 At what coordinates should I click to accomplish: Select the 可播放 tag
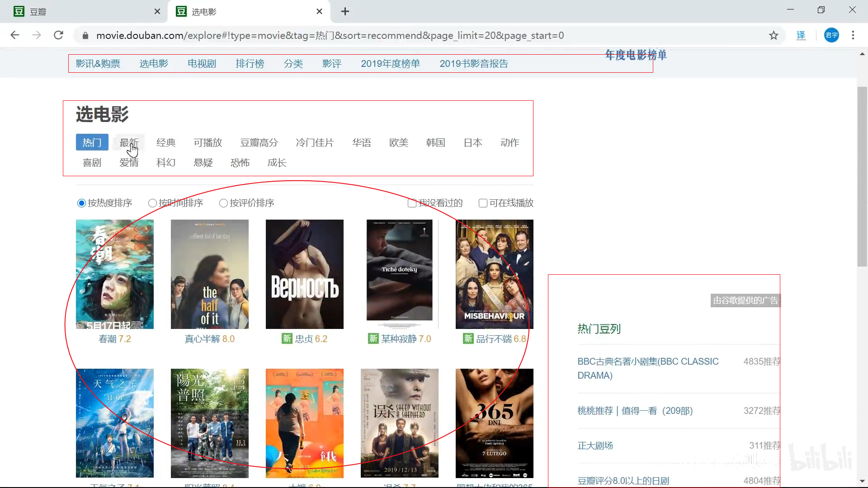click(x=208, y=142)
